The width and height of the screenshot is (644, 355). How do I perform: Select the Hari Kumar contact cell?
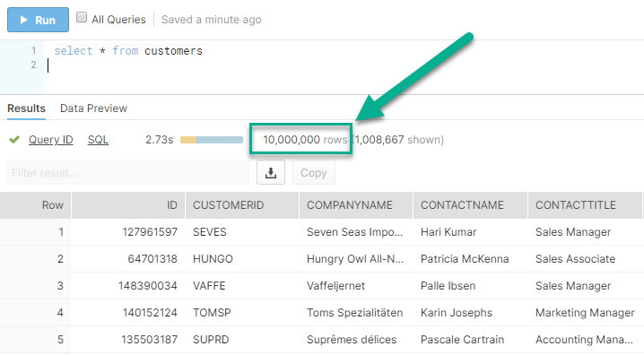click(x=470, y=232)
